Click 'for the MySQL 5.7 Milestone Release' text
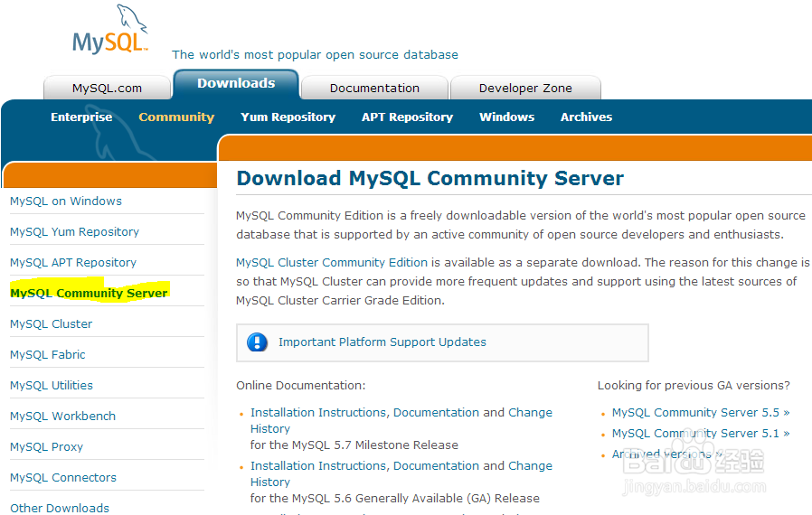The height and width of the screenshot is (515, 812). pos(354,445)
